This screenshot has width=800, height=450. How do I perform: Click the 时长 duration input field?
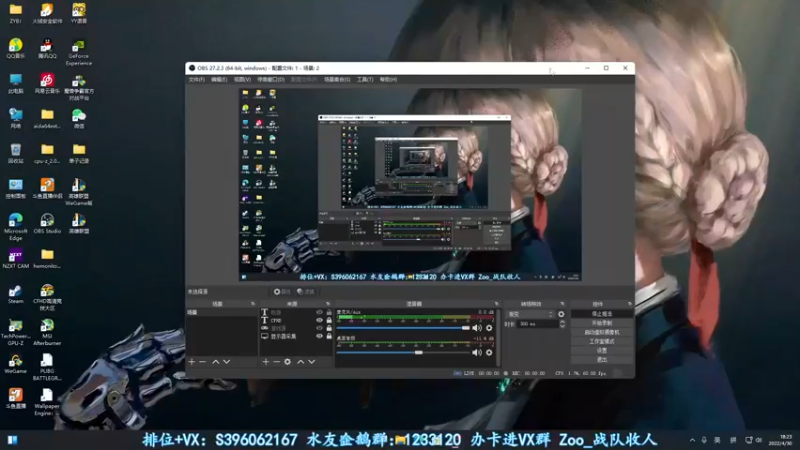[537, 324]
